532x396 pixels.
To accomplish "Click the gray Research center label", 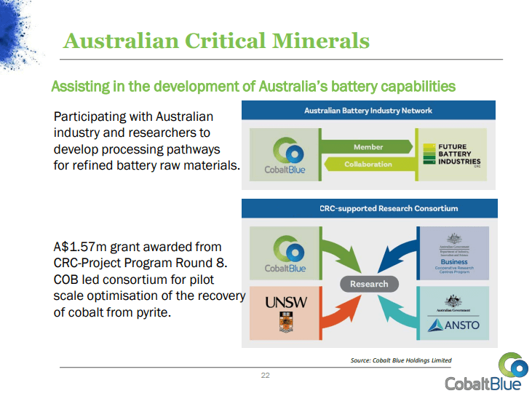I will pos(369,284).
